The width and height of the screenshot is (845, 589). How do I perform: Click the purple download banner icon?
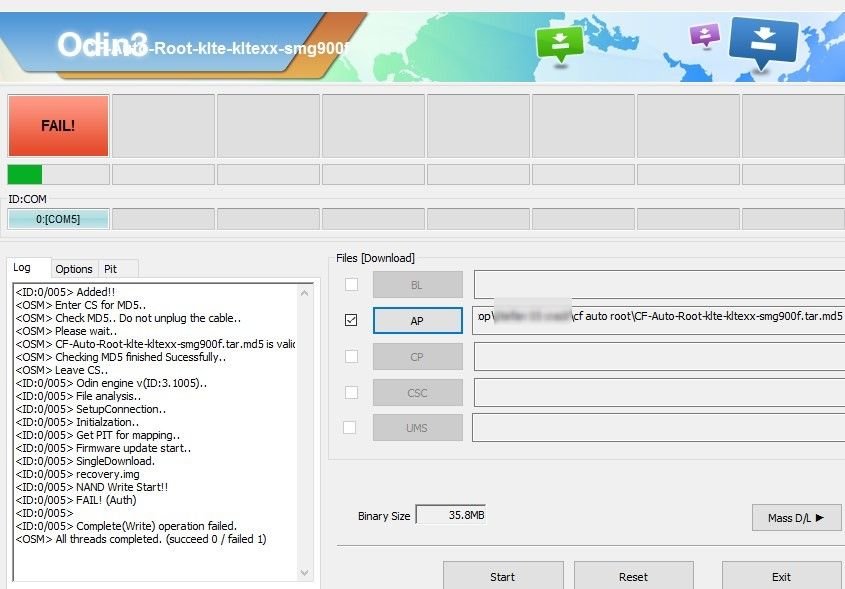(x=704, y=36)
